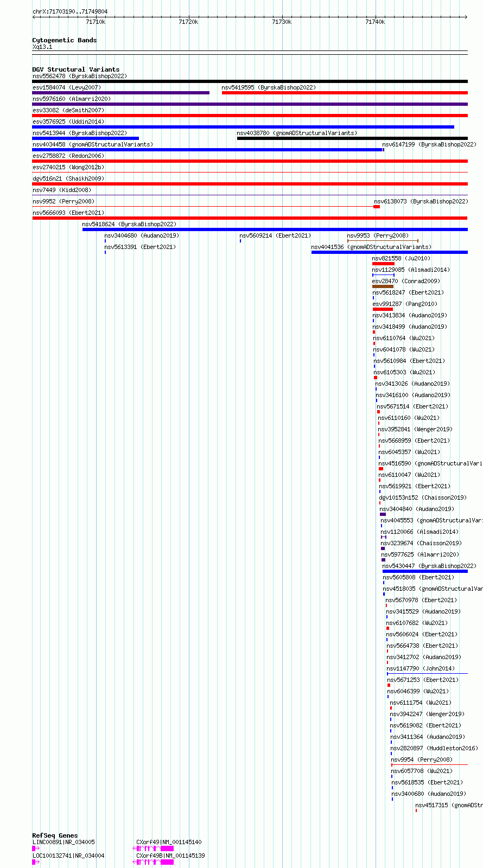Select the red nsv5419595 variant bar
This screenshot has width=483, height=868.
[345, 93]
